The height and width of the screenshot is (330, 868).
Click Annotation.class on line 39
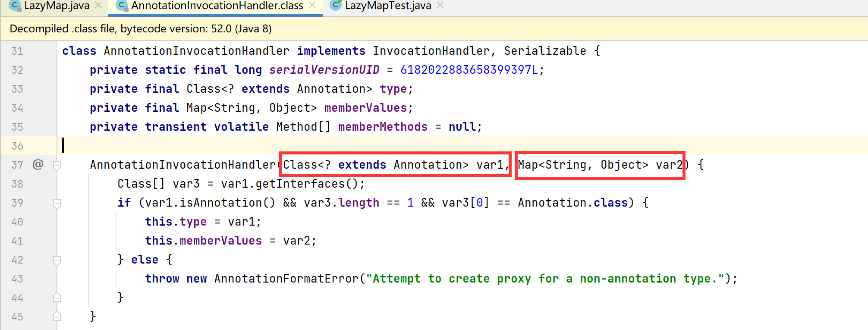(573, 203)
